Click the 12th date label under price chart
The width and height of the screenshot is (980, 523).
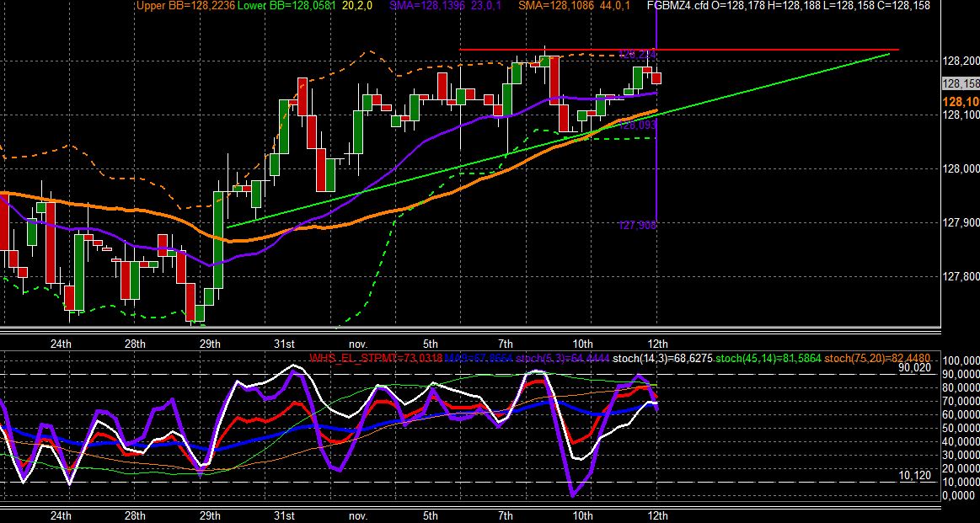[x=657, y=344]
